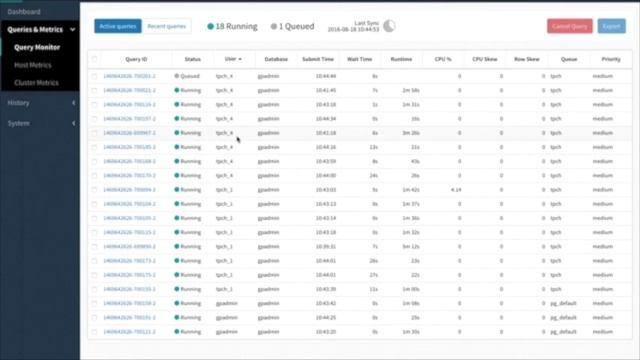Click runtime value 5m 12s
Image resolution: width=640 pixels, height=360 pixels.
(x=411, y=247)
